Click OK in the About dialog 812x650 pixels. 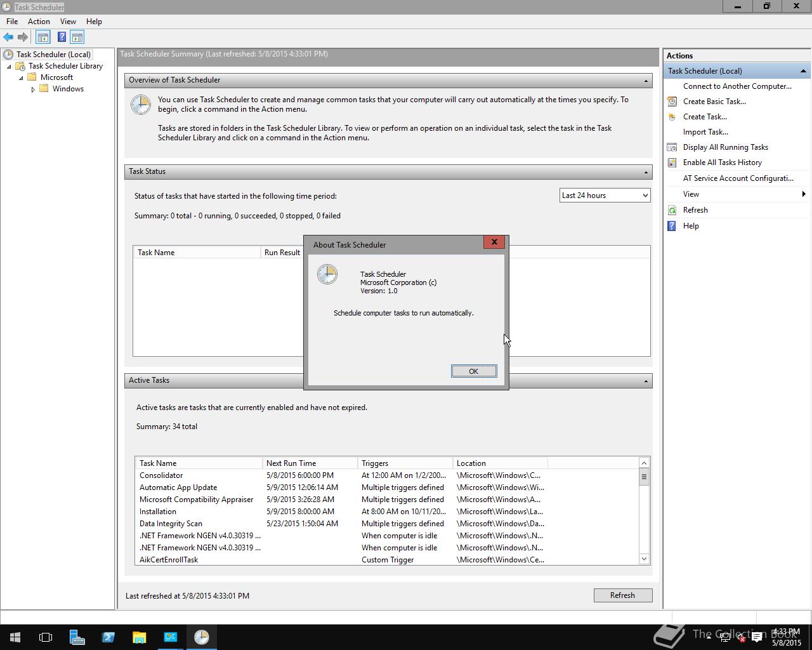coord(474,371)
